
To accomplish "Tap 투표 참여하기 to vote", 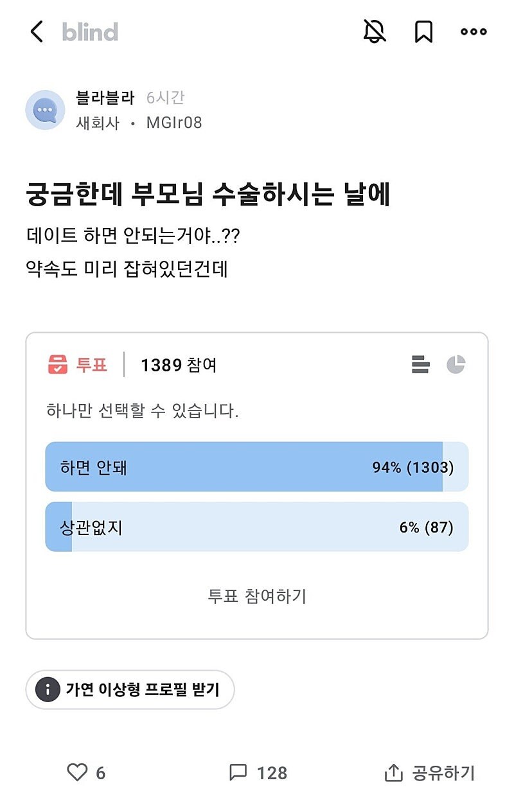I will [257, 596].
